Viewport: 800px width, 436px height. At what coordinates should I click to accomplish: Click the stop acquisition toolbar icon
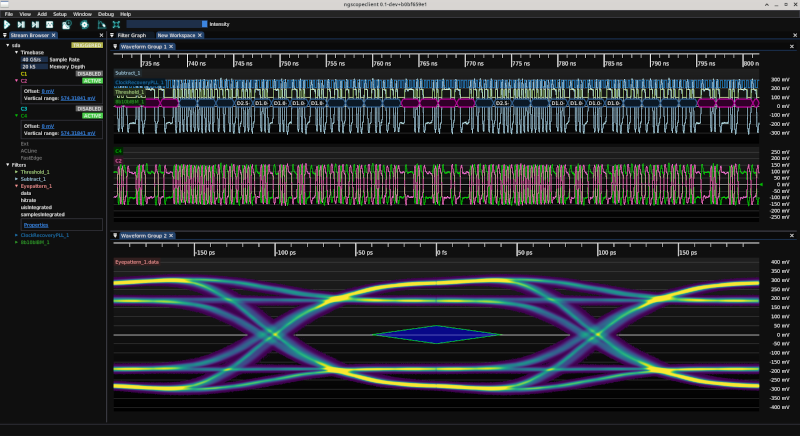[x=49, y=24]
